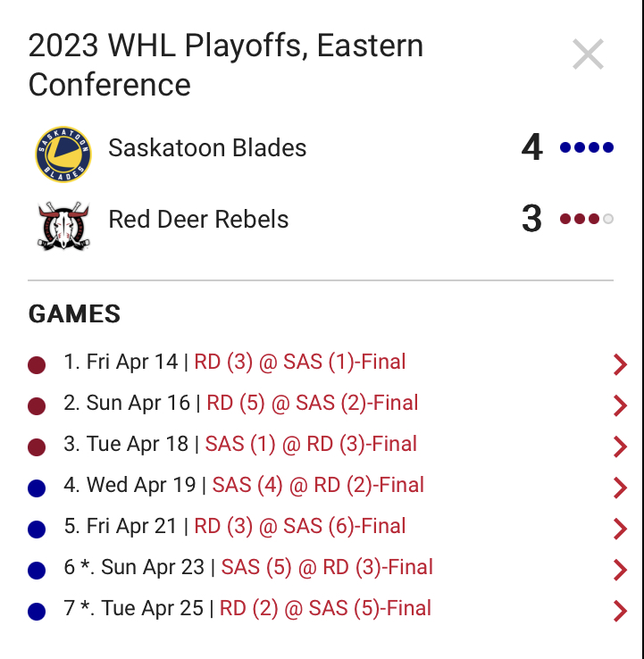Expand the Sun Apr 23 game chevron
This screenshot has height=659, width=644.
coord(620,570)
